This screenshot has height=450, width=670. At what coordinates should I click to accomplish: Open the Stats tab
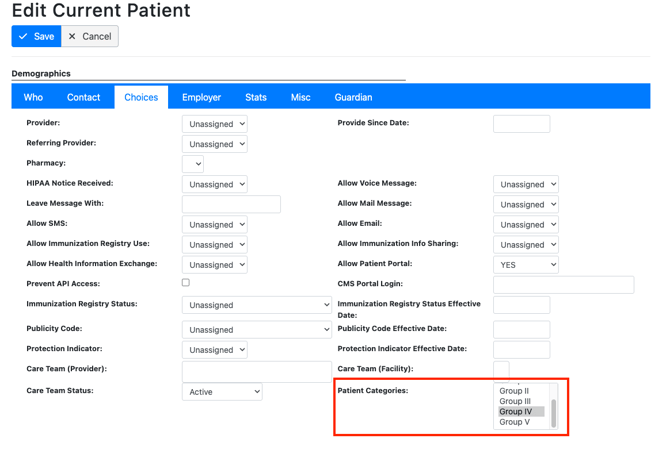point(256,97)
